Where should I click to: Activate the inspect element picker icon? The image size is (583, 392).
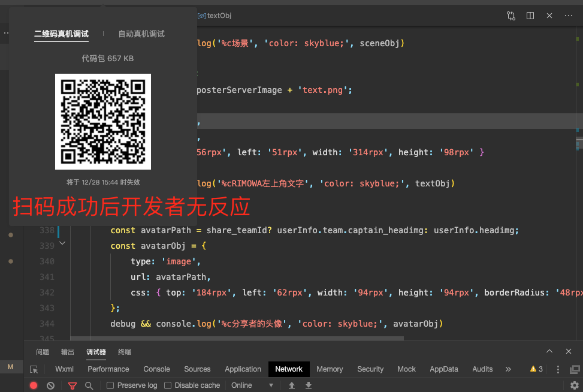pyautogui.click(x=34, y=369)
